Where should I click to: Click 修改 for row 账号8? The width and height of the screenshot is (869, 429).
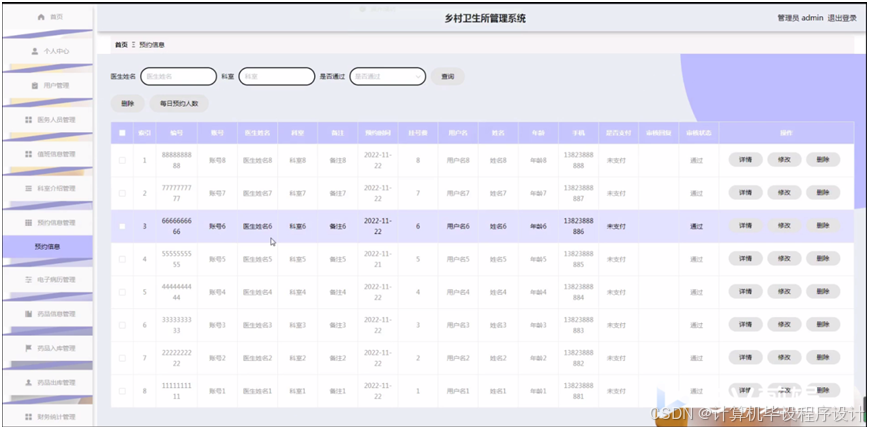pyautogui.click(x=784, y=160)
